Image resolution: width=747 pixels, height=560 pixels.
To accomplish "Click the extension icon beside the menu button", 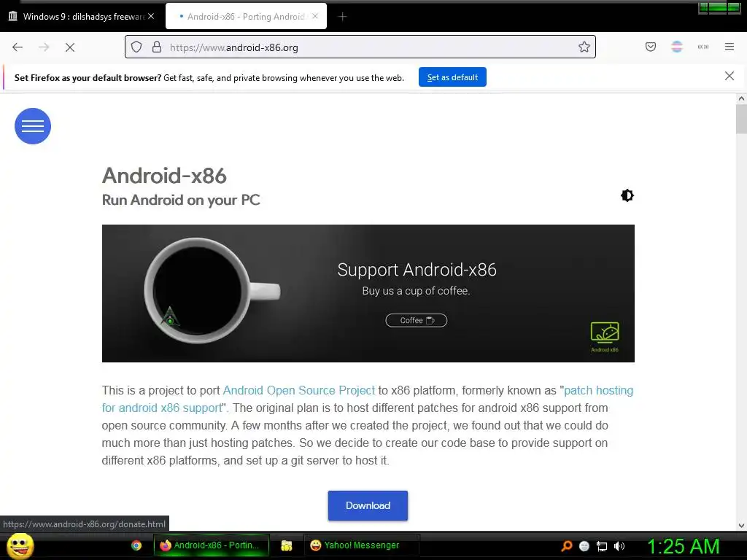I will point(703,47).
